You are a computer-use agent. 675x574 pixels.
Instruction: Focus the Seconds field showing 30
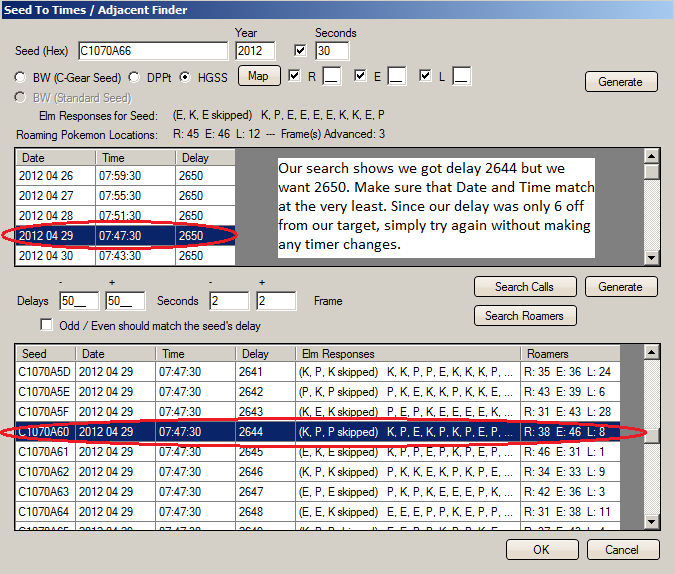click(x=332, y=51)
